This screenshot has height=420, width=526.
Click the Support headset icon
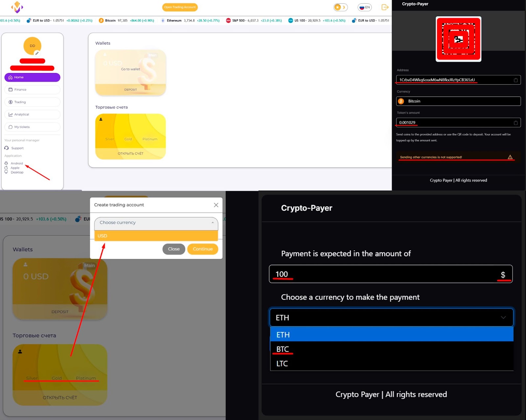7,148
